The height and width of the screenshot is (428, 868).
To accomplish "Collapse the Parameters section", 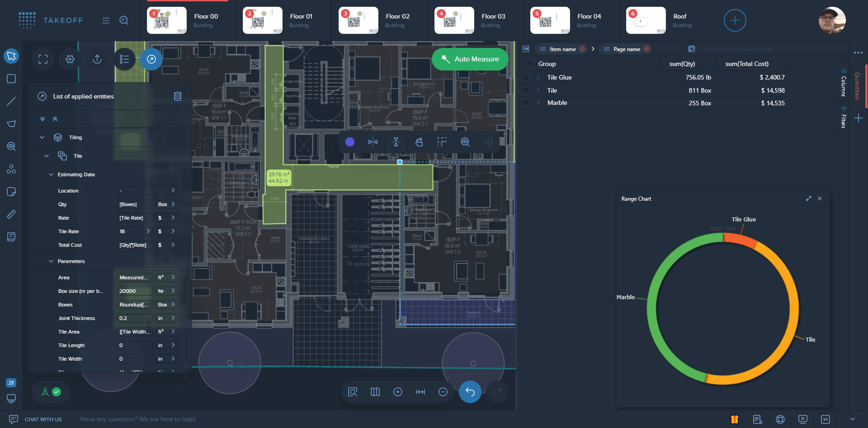I will [x=51, y=261].
